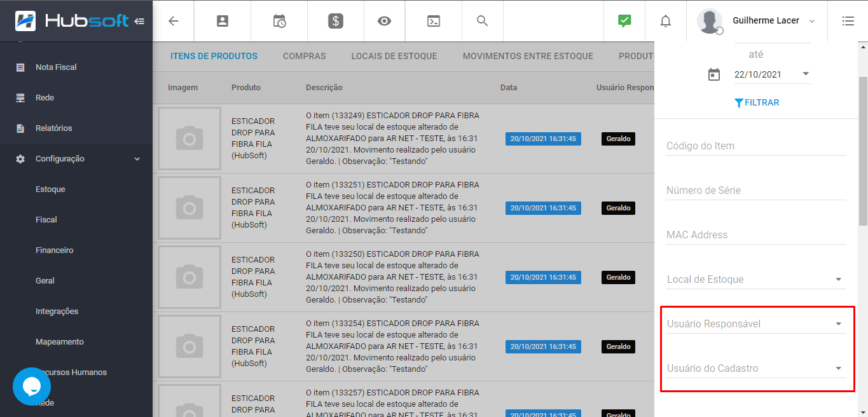Open the terminal console icon
The width and height of the screenshot is (868, 417).
pos(433,21)
